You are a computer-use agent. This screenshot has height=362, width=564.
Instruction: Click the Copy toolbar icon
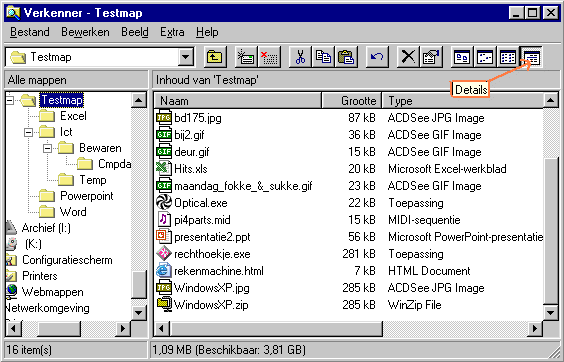[x=323, y=57]
